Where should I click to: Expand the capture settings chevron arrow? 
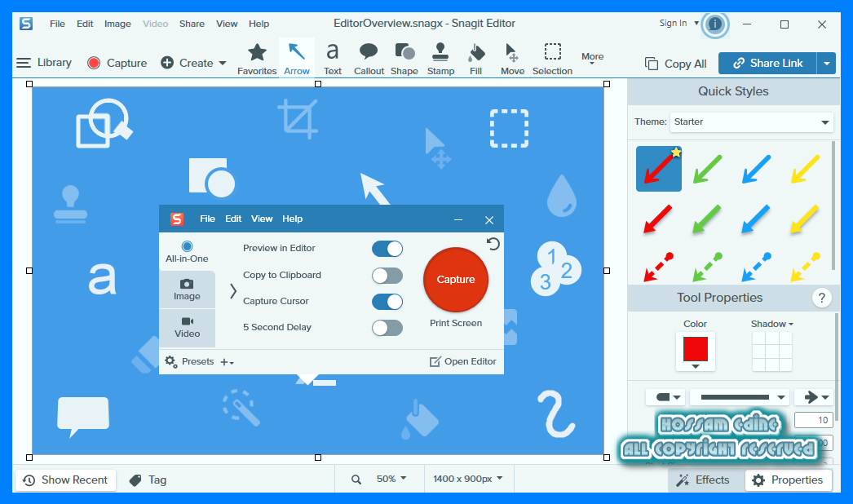233,291
